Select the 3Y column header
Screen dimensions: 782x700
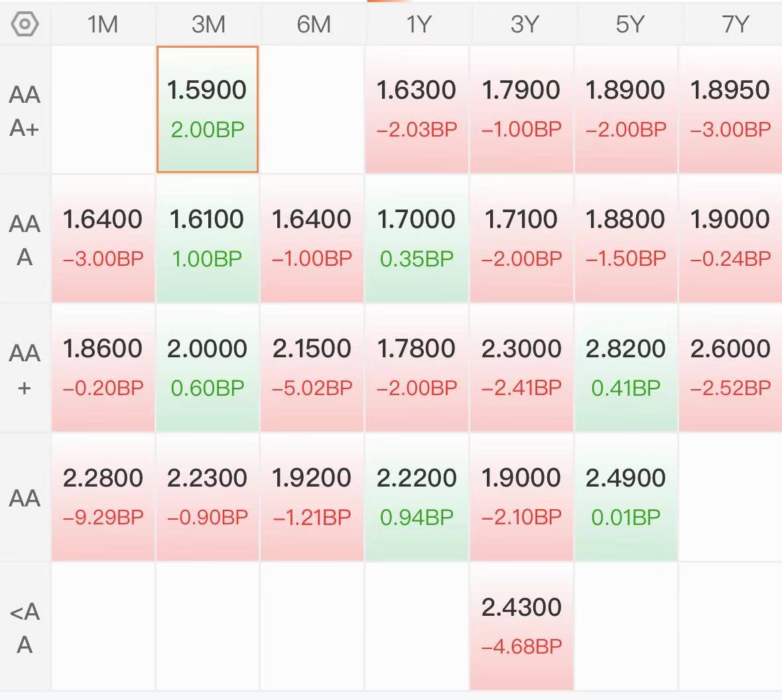tap(522, 25)
